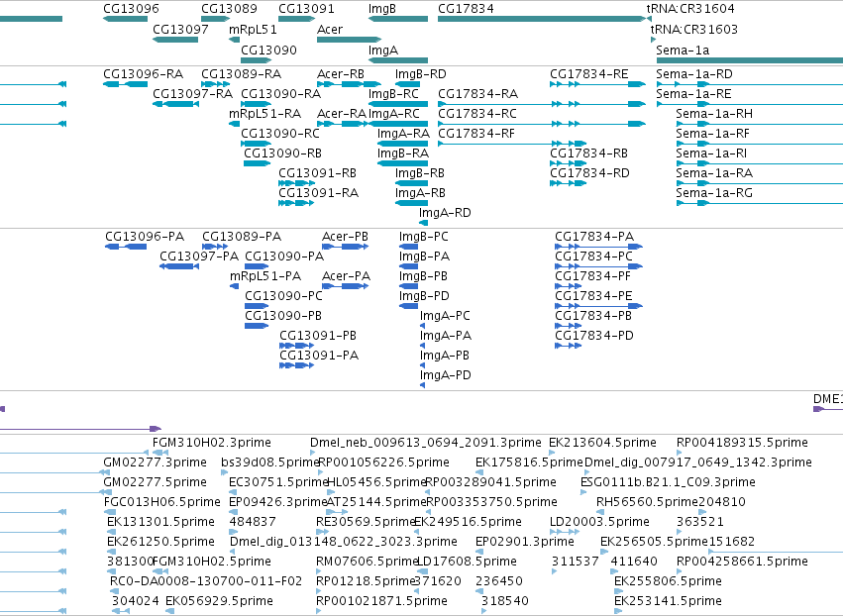Select the ImgA-PD protein label

[445, 375]
